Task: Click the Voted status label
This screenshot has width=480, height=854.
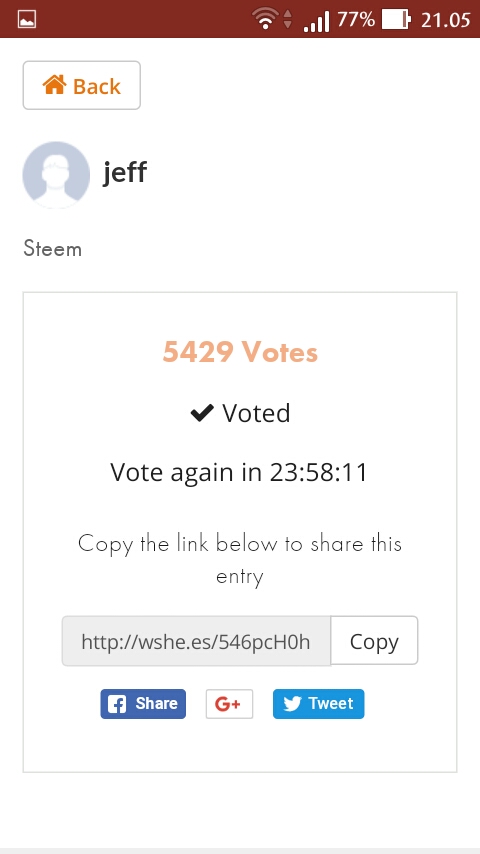Action: [x=256, y=413]
